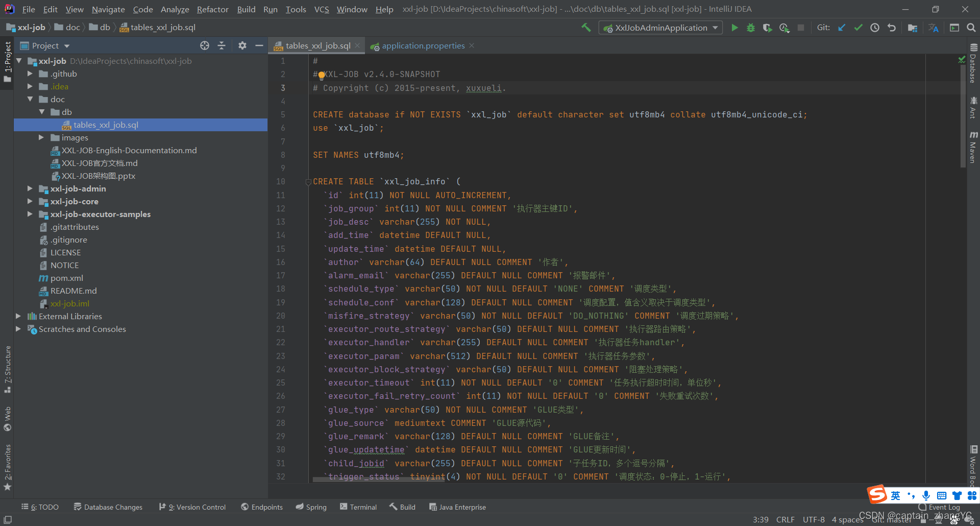Image resolution: width=980 pixels, height=526 pixels.
Task: Open the Refactor menu
Action: (212, 9)
